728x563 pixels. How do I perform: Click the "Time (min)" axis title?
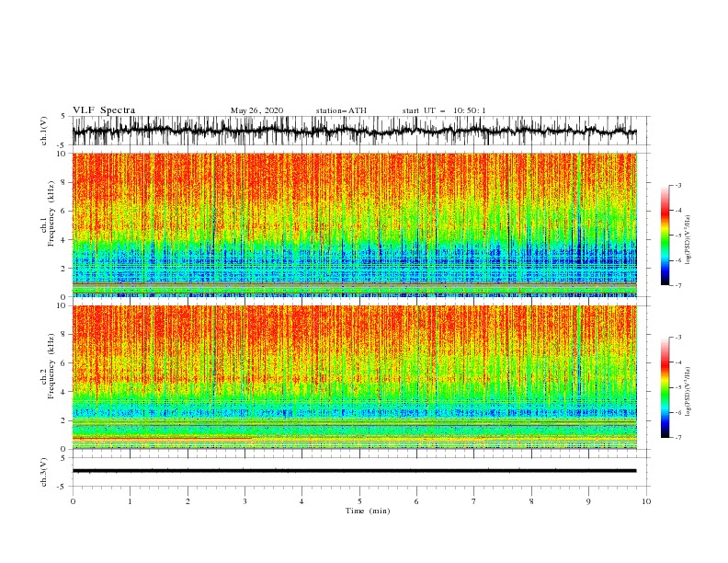(x=368, y=511)
